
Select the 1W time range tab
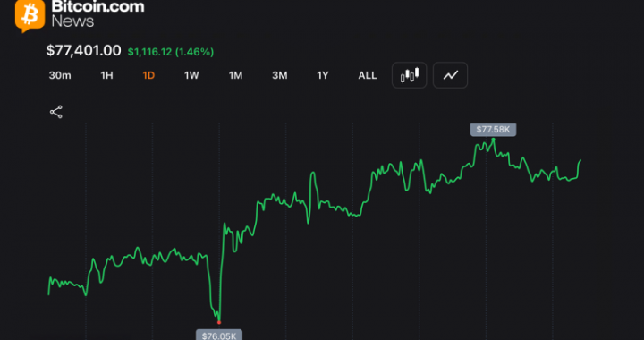point(191,75)
